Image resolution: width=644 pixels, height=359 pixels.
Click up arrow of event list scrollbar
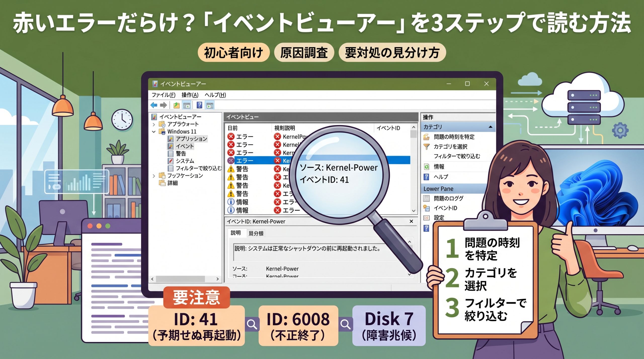pos(414,127)
